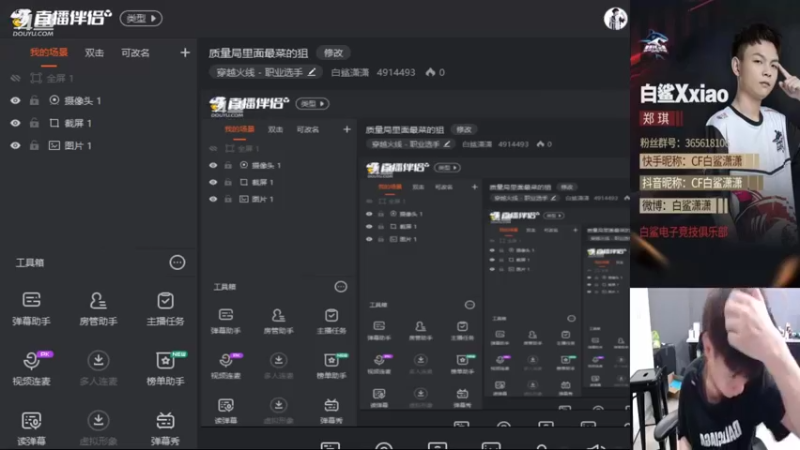Viewport: 800px width, 450px height.
Task: Show the hidden 全屏 1 source
Action: [x=15, y=78]
